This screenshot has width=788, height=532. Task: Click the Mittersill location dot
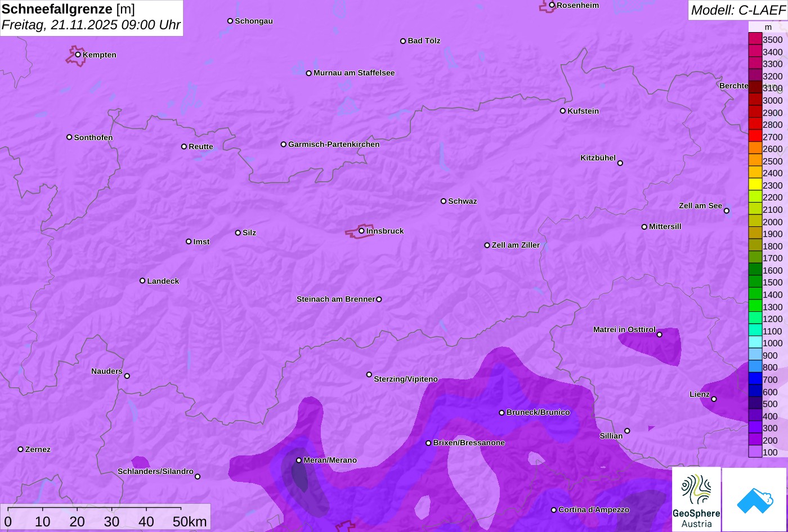[x=644, y=227]
